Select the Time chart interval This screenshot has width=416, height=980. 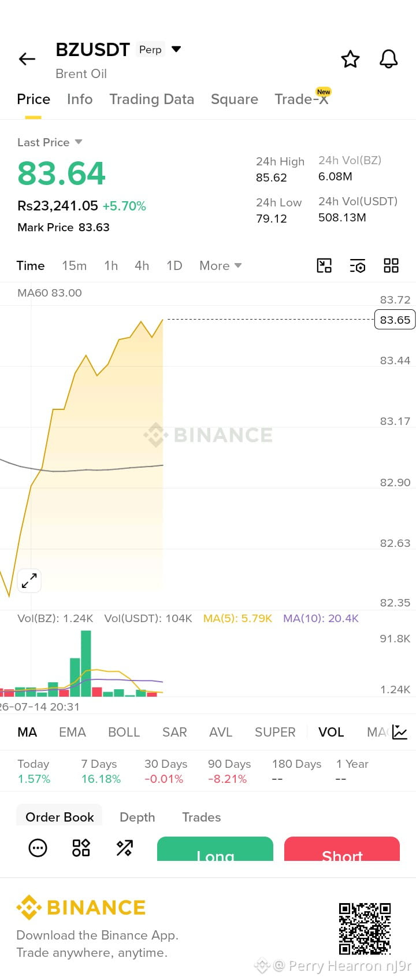point(31,265)
